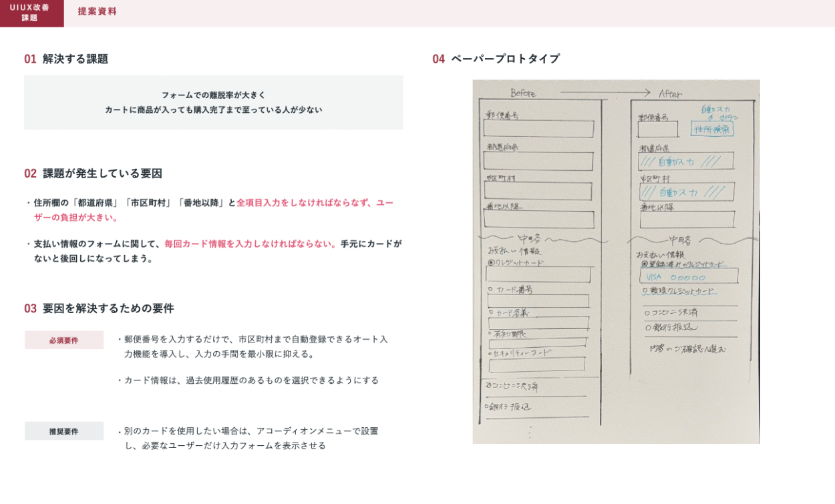Click セキュリティコード field in Before sketch
This screenshot has height=504, width=835.
537,365
